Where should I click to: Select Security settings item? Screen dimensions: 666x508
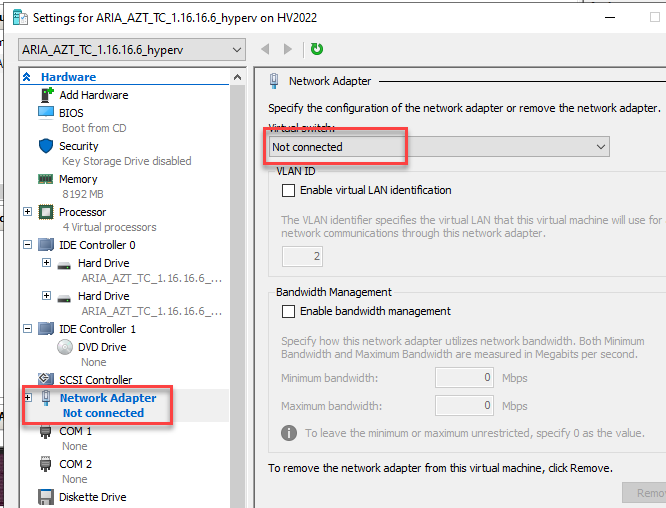coord(79,146)
